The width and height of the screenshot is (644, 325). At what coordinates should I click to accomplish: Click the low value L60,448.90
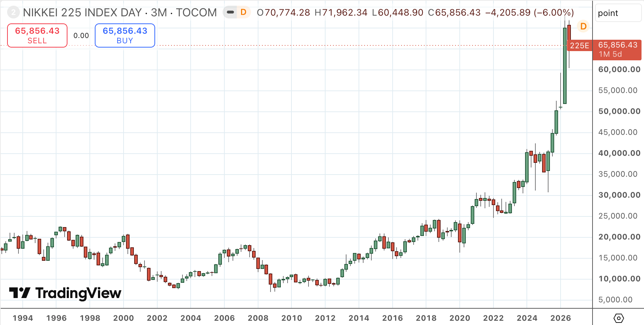coord(398,13)
